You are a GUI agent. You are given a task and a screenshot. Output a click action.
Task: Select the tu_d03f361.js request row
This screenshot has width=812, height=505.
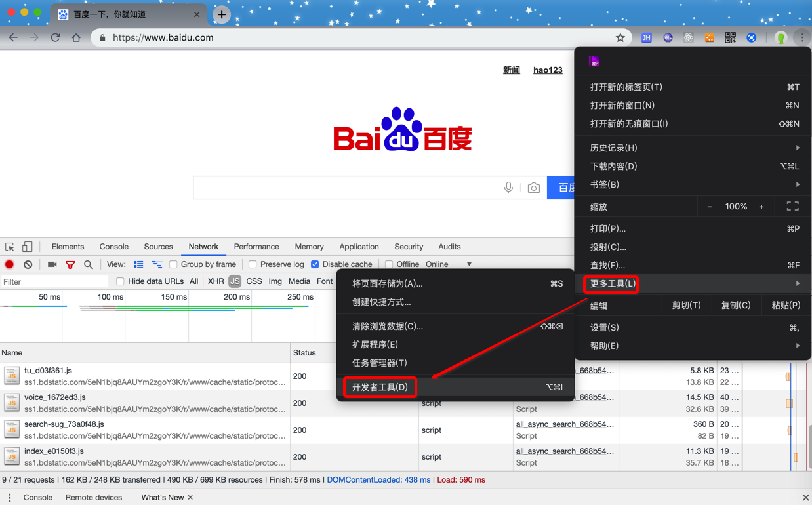tap(144, 376)
